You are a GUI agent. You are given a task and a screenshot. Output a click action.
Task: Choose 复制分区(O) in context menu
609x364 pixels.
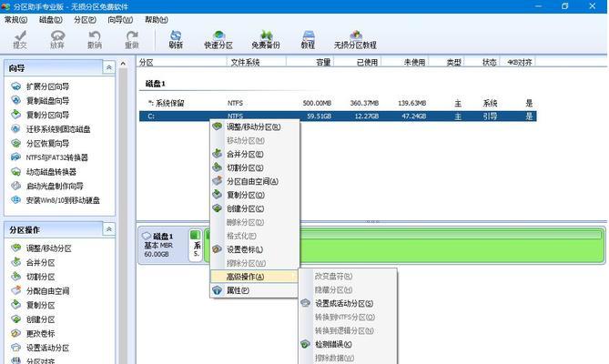254,195
